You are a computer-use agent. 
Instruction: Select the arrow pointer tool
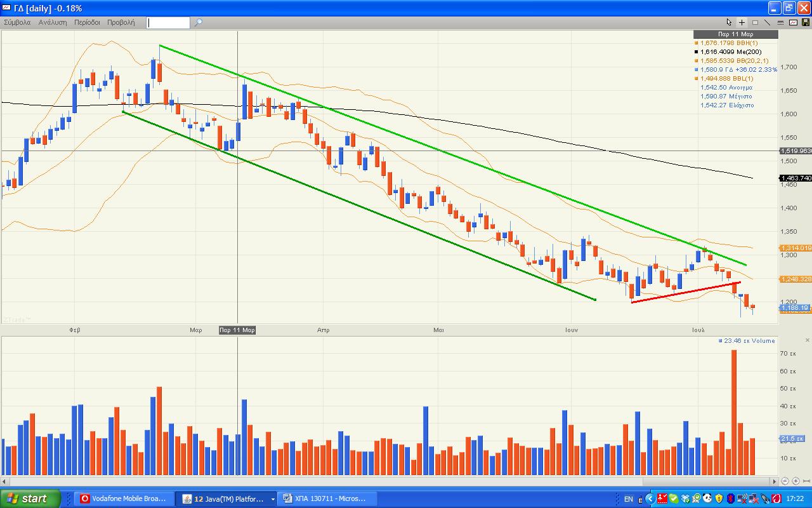[x=729, y=22]
